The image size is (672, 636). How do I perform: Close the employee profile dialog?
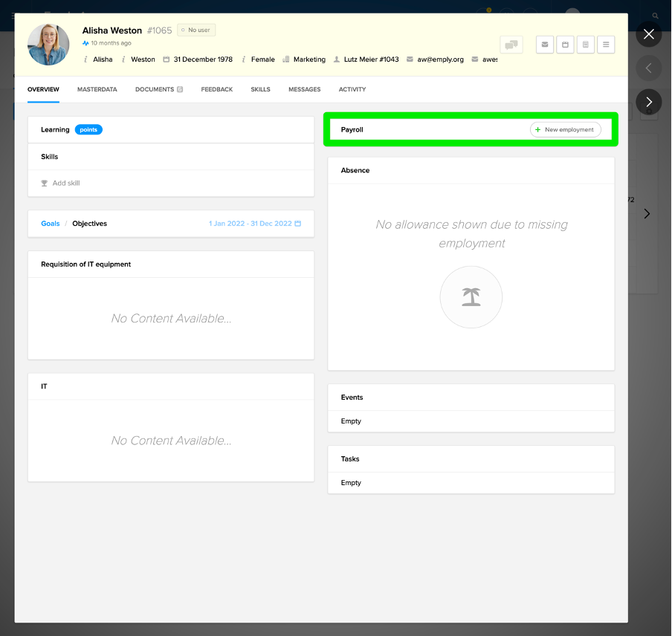tap(649, 34)
